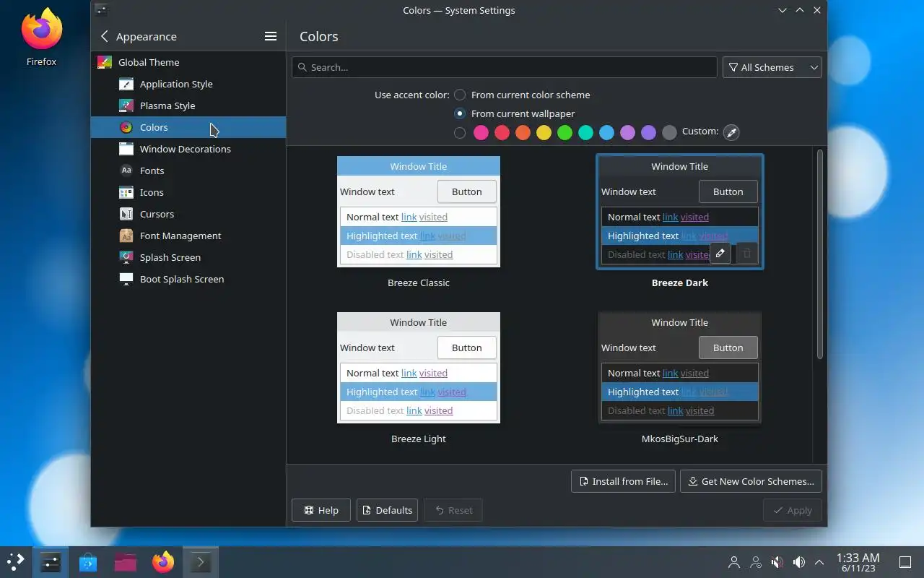Open the file manager folder in taskbar
The width and height of the screenshot is (924, 578).
point(126,562)
